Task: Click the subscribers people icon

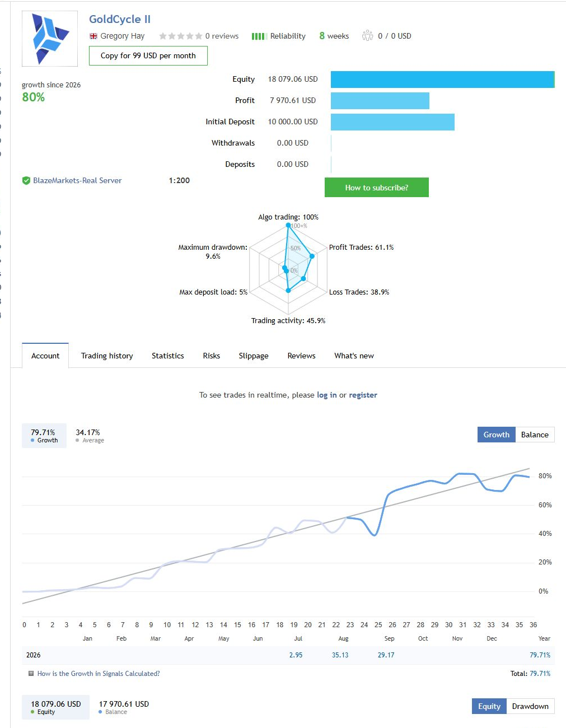Action: click(367, 36)
